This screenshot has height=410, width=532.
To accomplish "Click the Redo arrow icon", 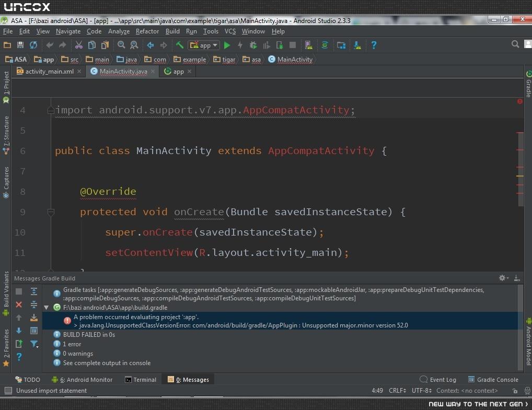I will [x=62, y=45].
